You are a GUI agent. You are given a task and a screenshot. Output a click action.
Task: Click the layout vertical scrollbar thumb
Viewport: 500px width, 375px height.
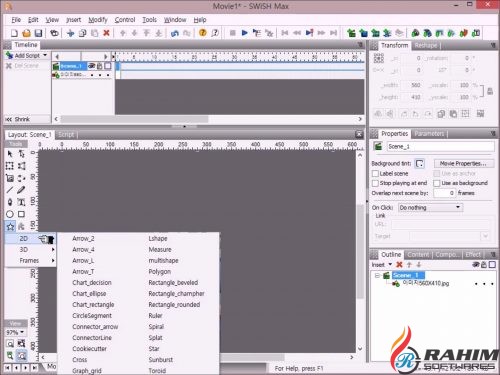[x=360, y=252]
